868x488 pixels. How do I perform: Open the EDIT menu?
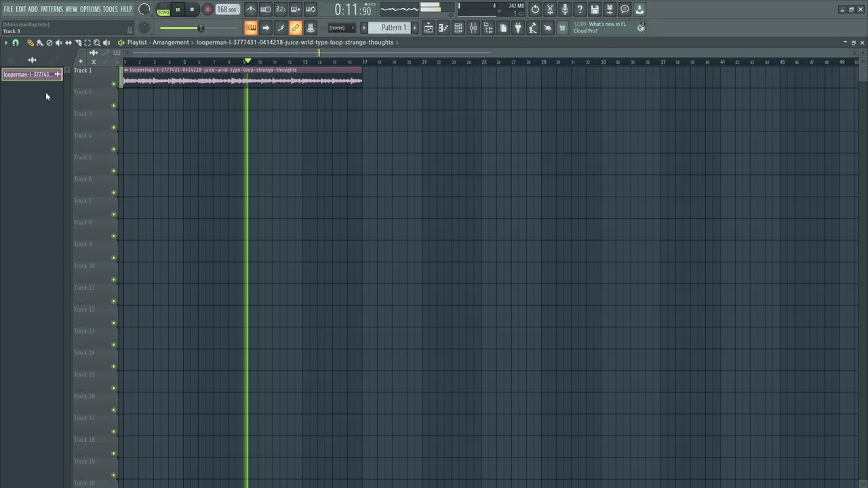pos(21,9)
